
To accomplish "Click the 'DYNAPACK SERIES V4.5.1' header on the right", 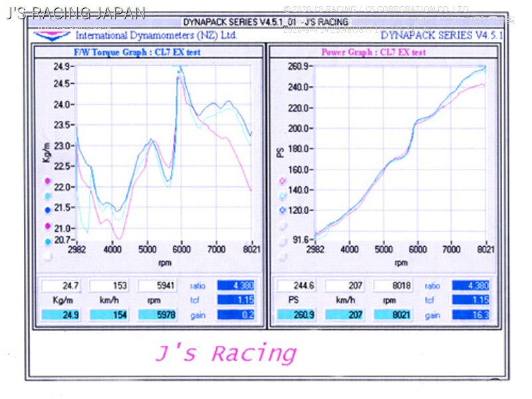I will (x=441, y=35).
